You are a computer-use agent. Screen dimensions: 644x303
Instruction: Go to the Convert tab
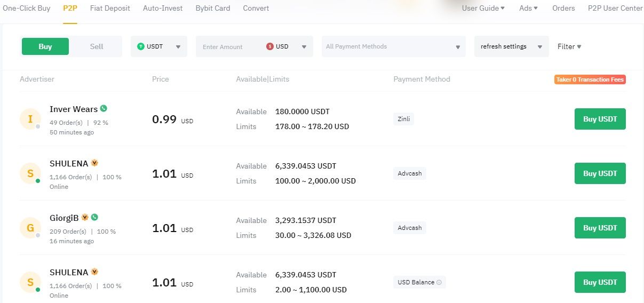[x=256, y=8]
